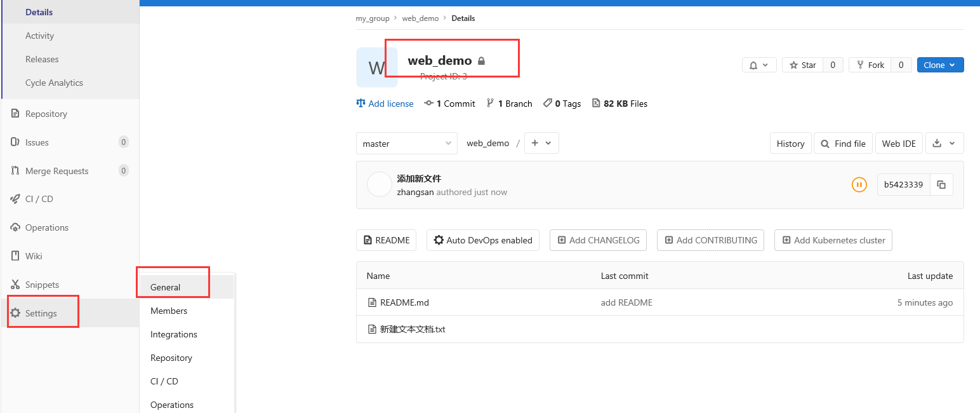Open the Clone dropdown
Viewport: 980px width, 413px height.
941,65
